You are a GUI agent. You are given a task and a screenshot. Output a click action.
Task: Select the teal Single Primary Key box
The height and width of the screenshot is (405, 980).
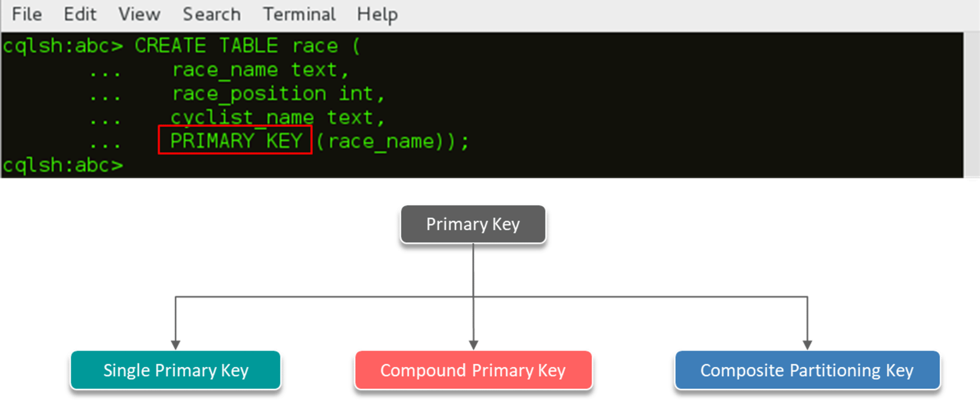(x=176, y=370)
